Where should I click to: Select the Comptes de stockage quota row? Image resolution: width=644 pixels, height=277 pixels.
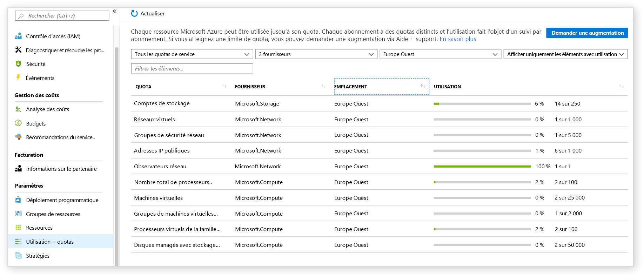[x=379, y=103]
